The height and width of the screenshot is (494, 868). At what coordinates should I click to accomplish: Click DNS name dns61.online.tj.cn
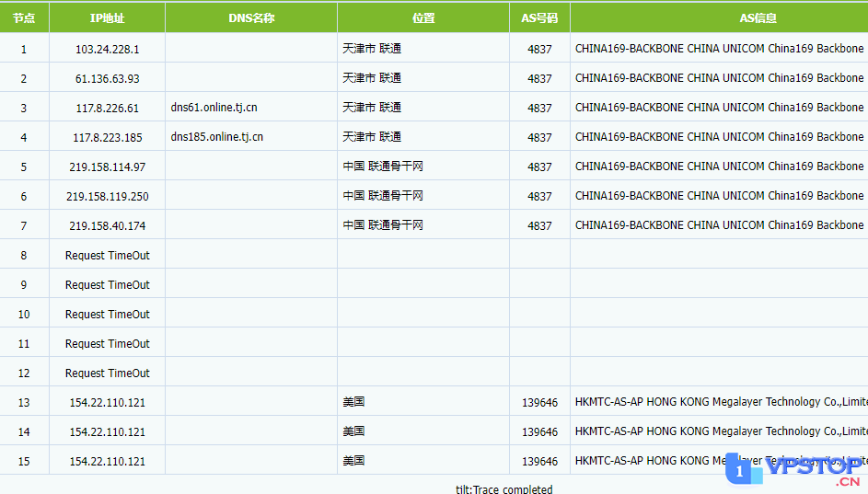tap(214, 108)
